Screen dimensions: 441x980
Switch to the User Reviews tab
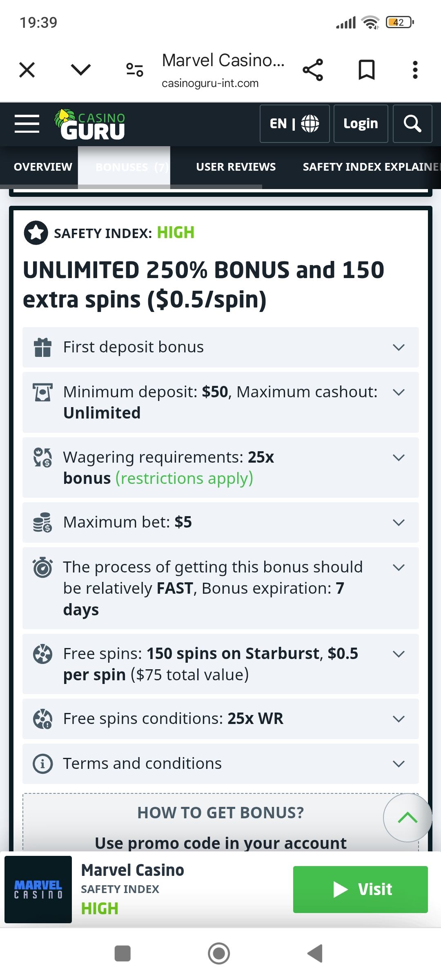coord(236,167)
